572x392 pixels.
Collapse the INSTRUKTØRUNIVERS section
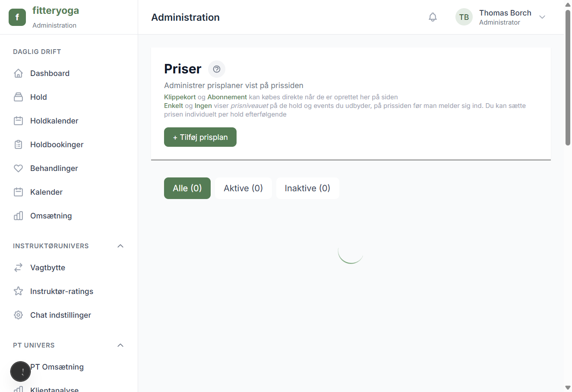(x=120, y=246)
